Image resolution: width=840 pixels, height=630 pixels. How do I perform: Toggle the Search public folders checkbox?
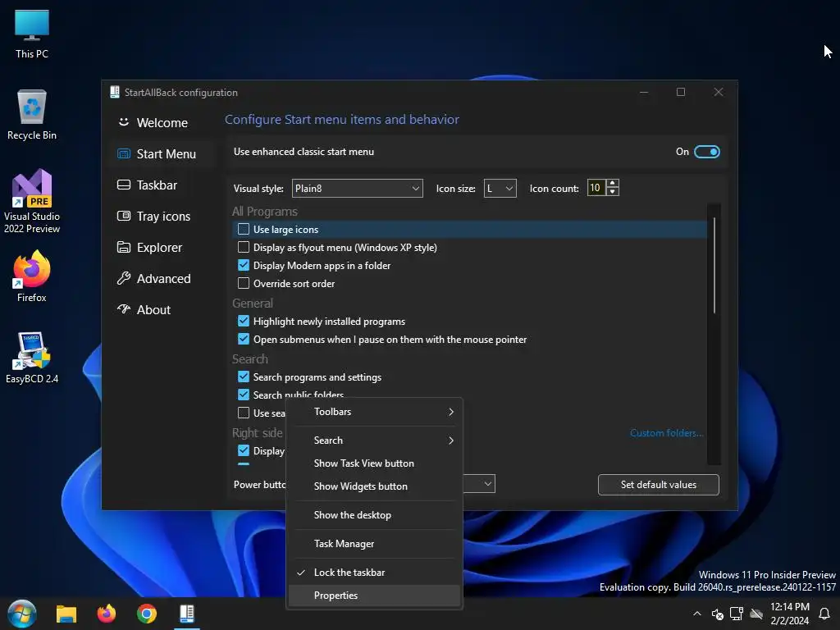243,395
